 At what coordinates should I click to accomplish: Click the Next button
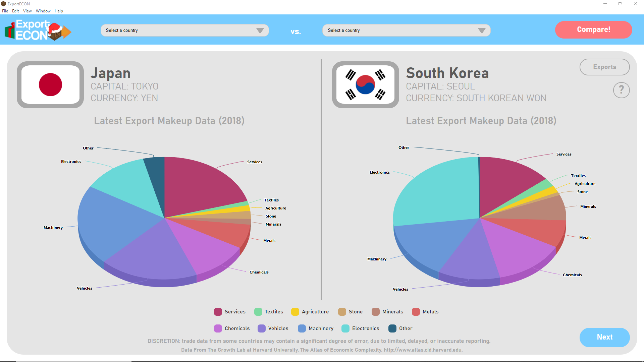click(x=604, y=337)
